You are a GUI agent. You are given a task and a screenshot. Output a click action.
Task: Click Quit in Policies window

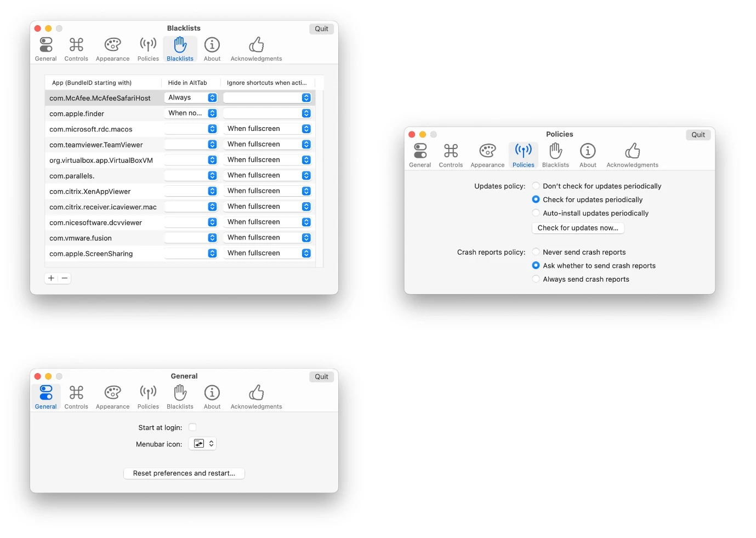(698, 135)
